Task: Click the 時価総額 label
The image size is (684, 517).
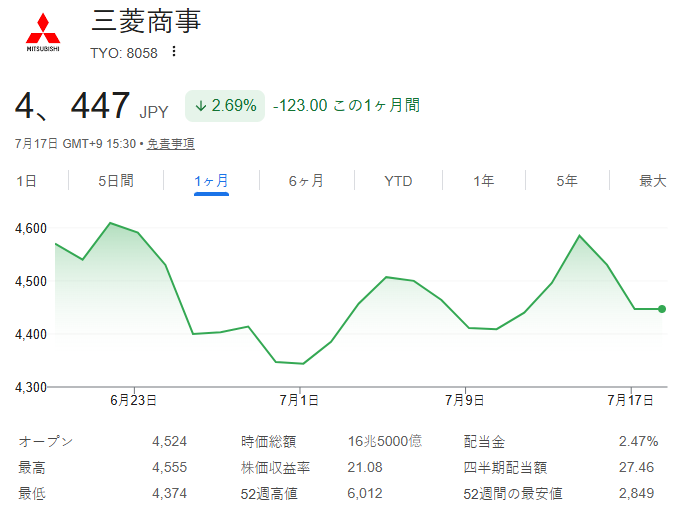Action: pyautogui.click(x=269, y=442)
